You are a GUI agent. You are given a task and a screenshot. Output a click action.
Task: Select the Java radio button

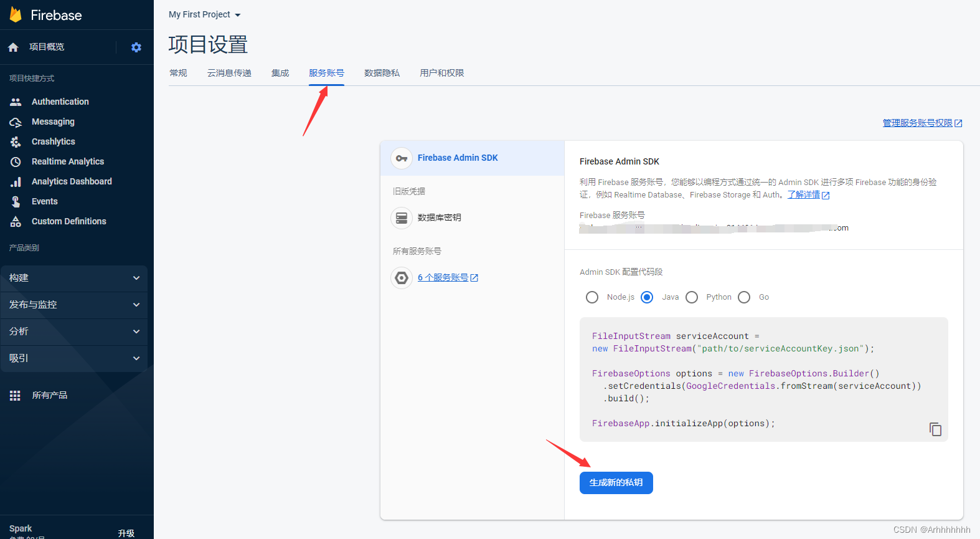tap(647, 297)
